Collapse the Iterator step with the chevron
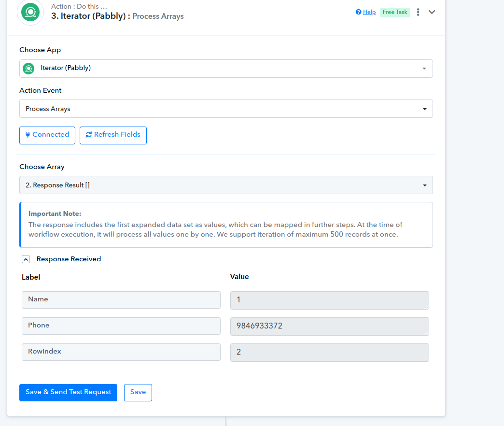 (x=432, y=12)
